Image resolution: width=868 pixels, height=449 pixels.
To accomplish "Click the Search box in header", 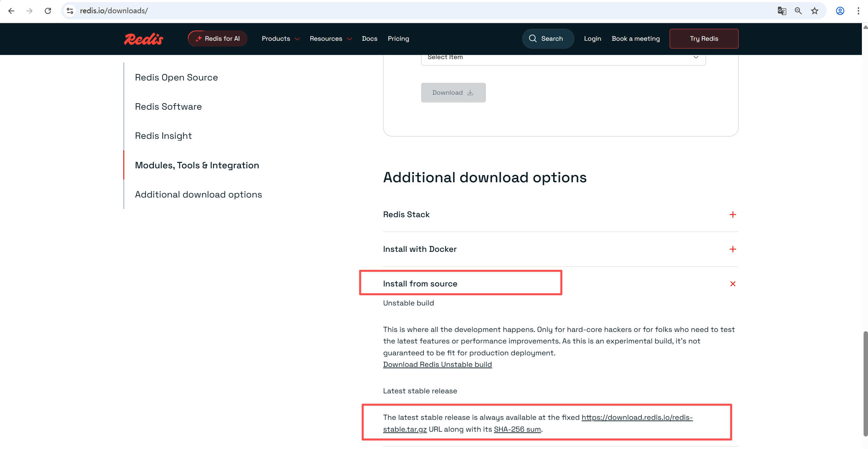I will (x=548, y=39).
